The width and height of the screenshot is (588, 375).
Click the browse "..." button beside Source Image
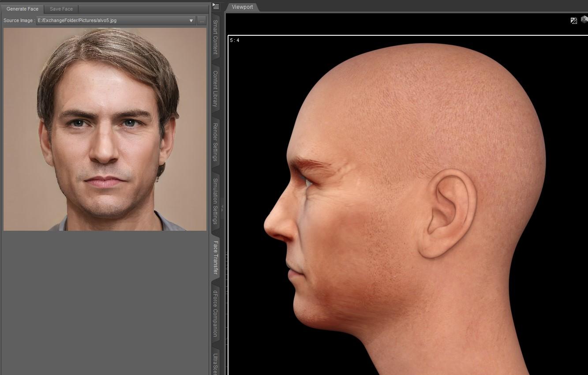pyautogui.click(x=202, y=21)
